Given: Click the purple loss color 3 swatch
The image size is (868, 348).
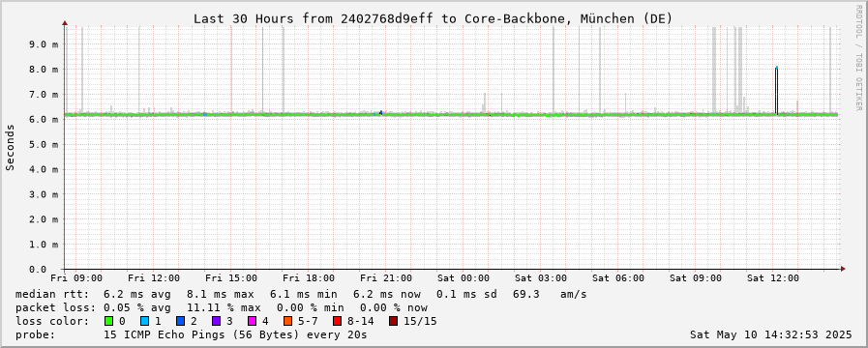Looking at the screenshot, I should click(216, 321).
